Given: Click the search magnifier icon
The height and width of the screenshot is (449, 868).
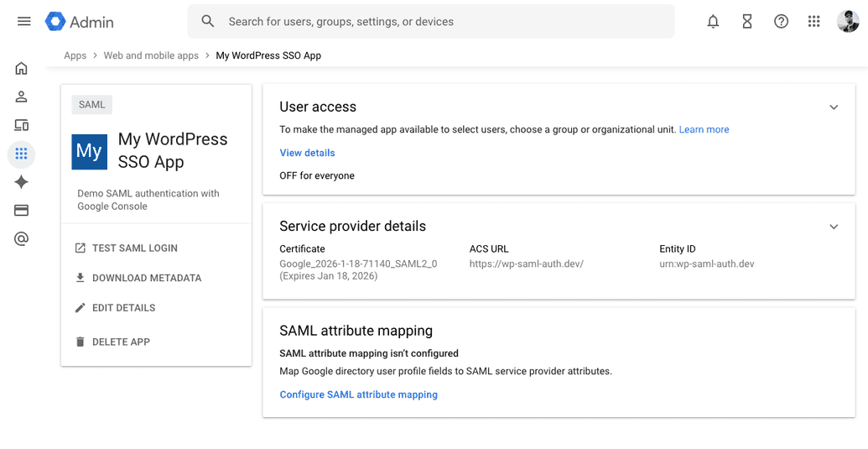Looking at the screenshot, I should coord(208,22).
